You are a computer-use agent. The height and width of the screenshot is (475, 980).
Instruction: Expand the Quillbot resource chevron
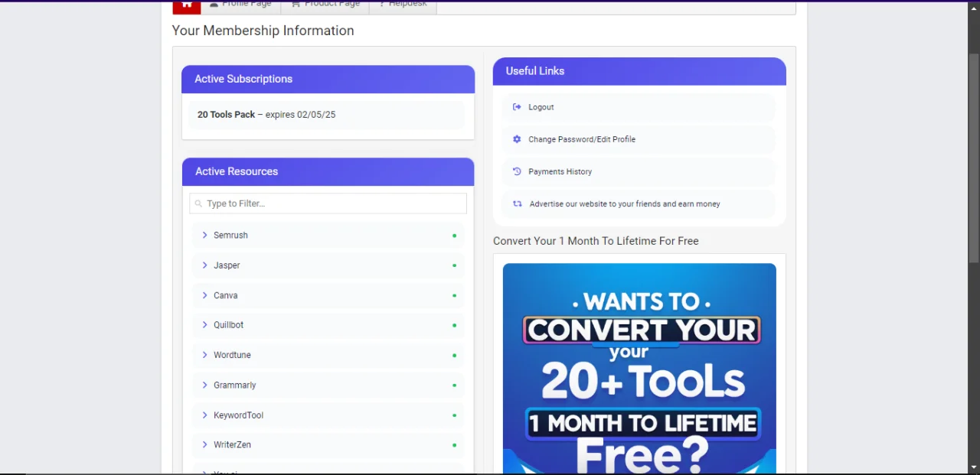204,325
